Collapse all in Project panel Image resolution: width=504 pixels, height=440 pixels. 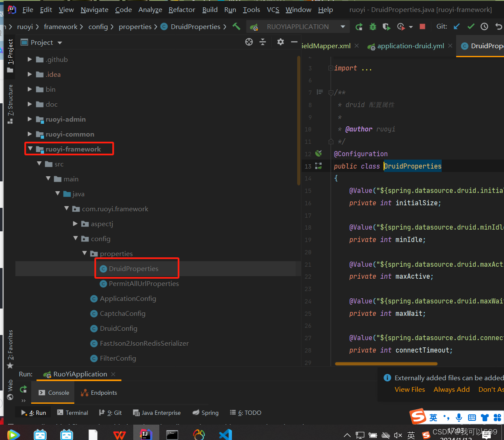pyautogui.click(x=263, y=42)
